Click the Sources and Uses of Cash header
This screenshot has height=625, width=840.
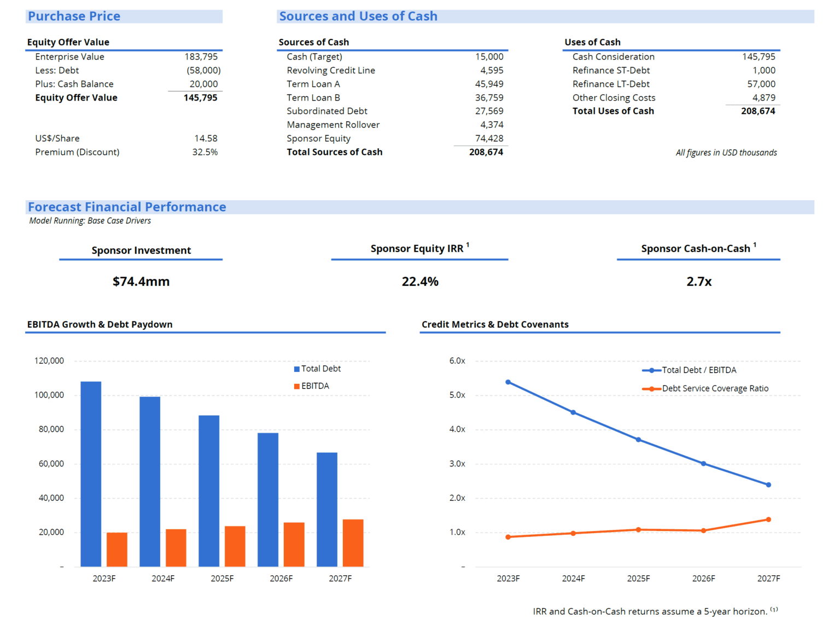click(358, 16)
